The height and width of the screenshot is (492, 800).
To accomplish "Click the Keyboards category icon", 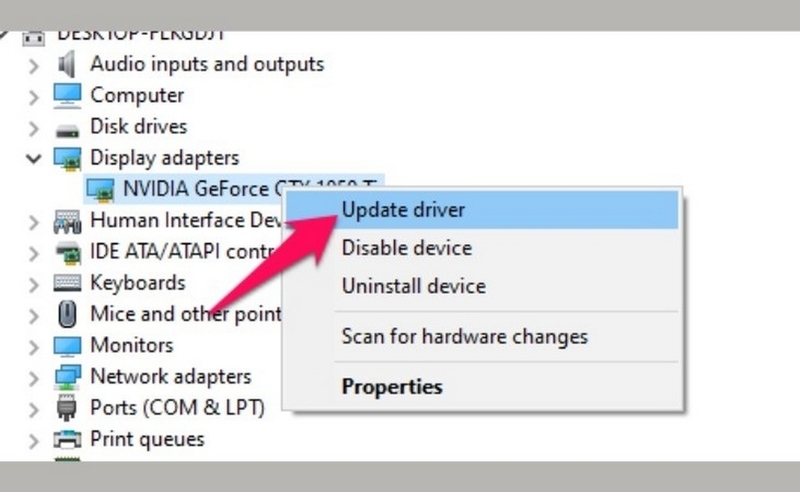I will 67,283.
